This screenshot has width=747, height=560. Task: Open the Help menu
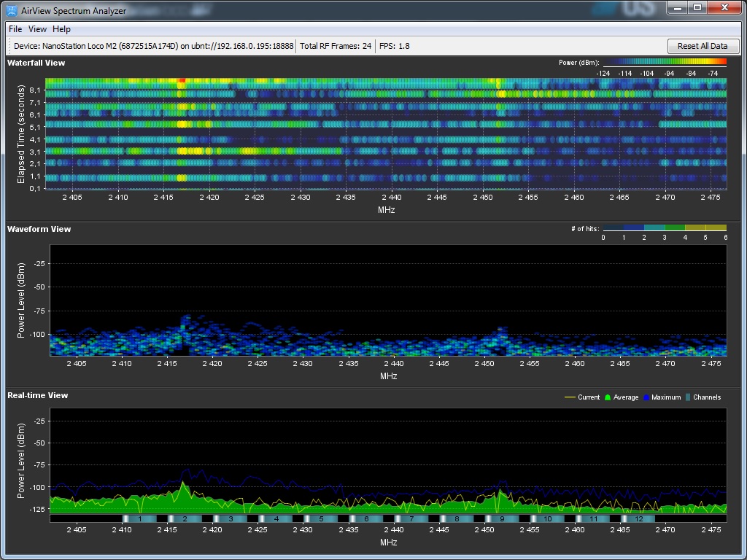(x=62, y=29)
